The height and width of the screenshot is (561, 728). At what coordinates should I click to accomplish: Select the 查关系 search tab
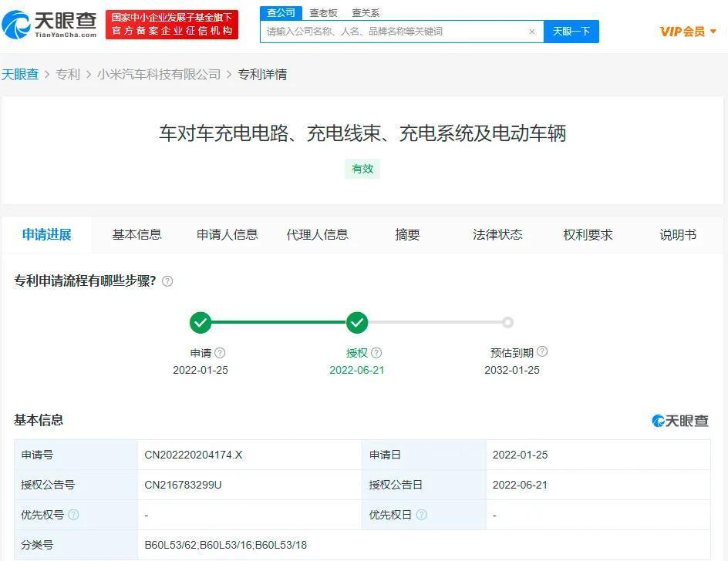pyautogui.click(x=366, y=13)
